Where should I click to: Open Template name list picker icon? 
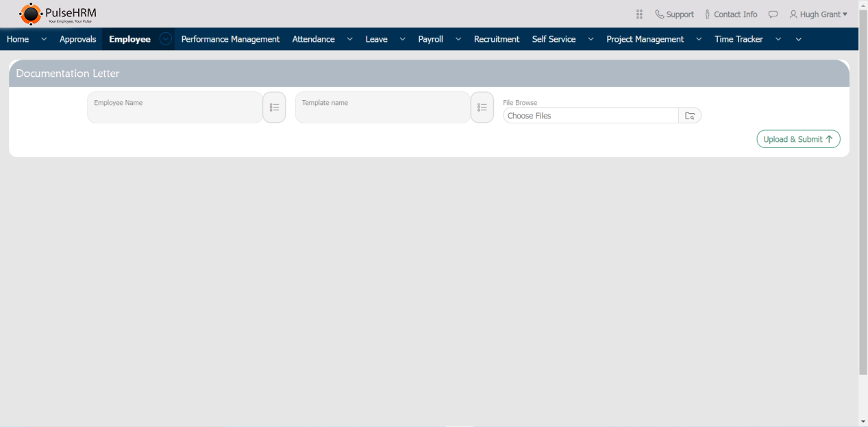click(x=482, y=108)
